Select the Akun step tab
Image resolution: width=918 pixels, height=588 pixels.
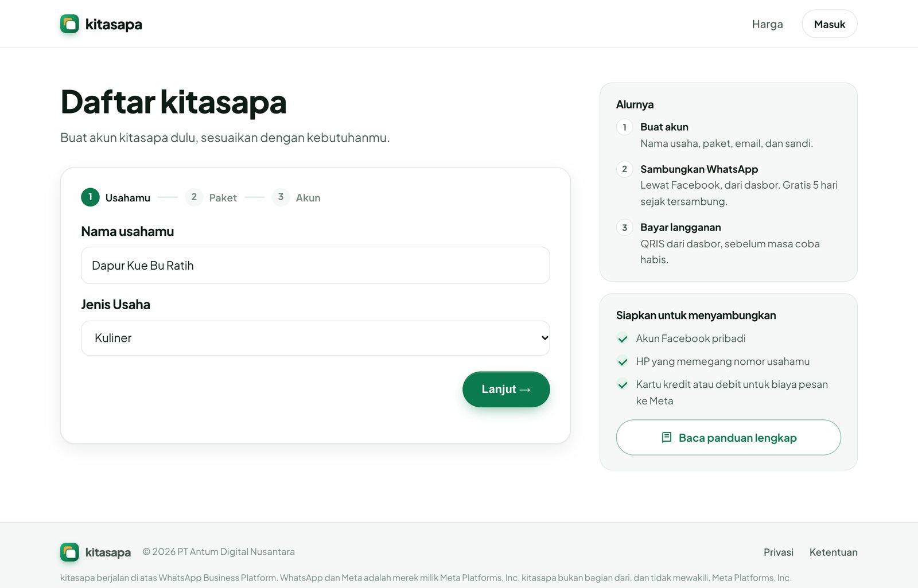(x=296, y=197)
